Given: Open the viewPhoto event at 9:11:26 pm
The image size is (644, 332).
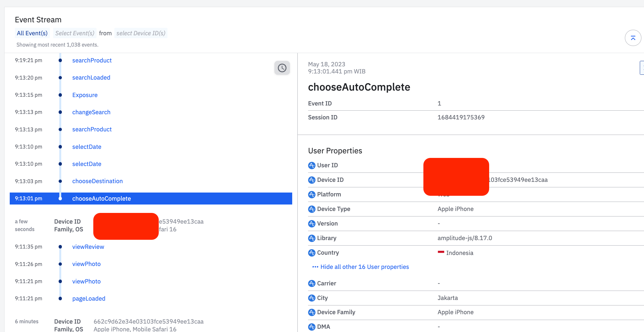Looking at the screenshot, I should pos(86,264).
